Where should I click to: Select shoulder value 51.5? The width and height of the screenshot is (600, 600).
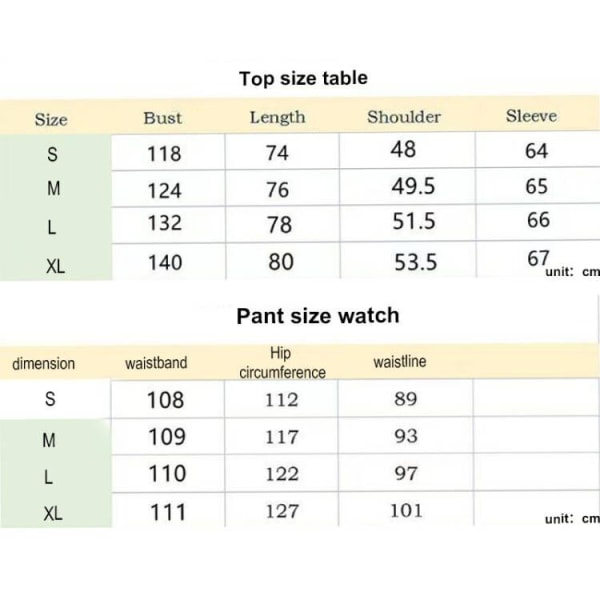point(414,221)
